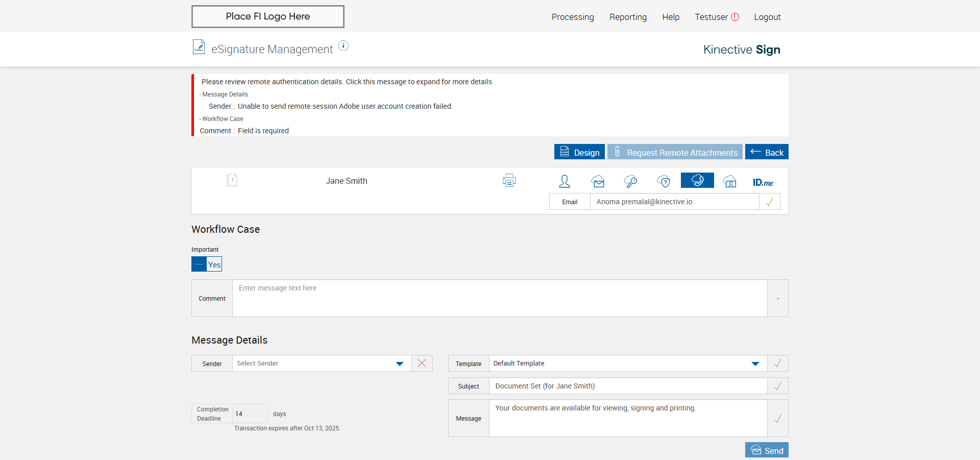Click into the Comment message text area
The image size is (980, 460).
click(499, 298)
